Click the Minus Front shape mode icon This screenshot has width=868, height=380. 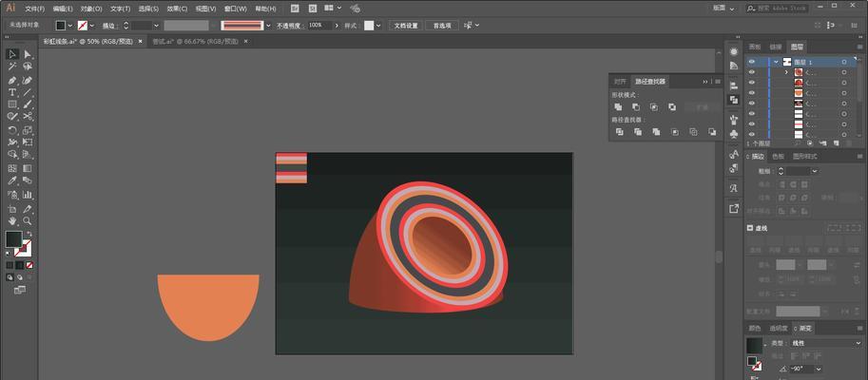pyautogui.click(x=636, y=106)
